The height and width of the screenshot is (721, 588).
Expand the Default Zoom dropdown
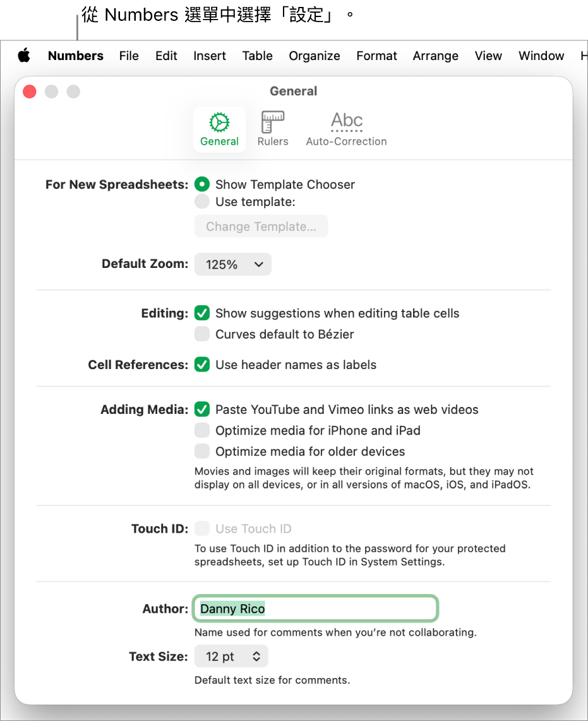coord(232,264)
